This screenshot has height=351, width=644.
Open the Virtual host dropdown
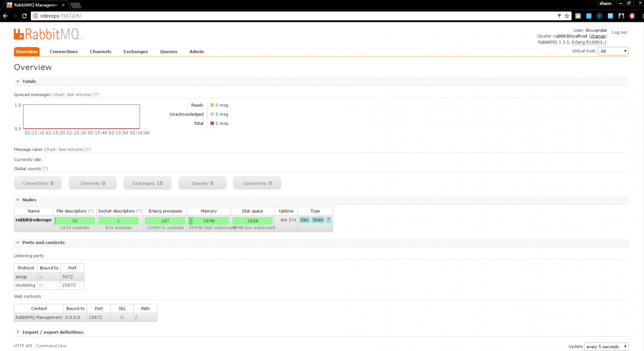click(613, 51)
